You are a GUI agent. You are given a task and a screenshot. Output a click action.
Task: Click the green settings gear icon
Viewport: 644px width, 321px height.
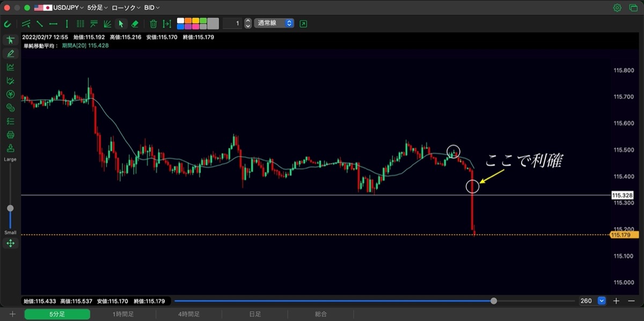(x=617, y=8)
